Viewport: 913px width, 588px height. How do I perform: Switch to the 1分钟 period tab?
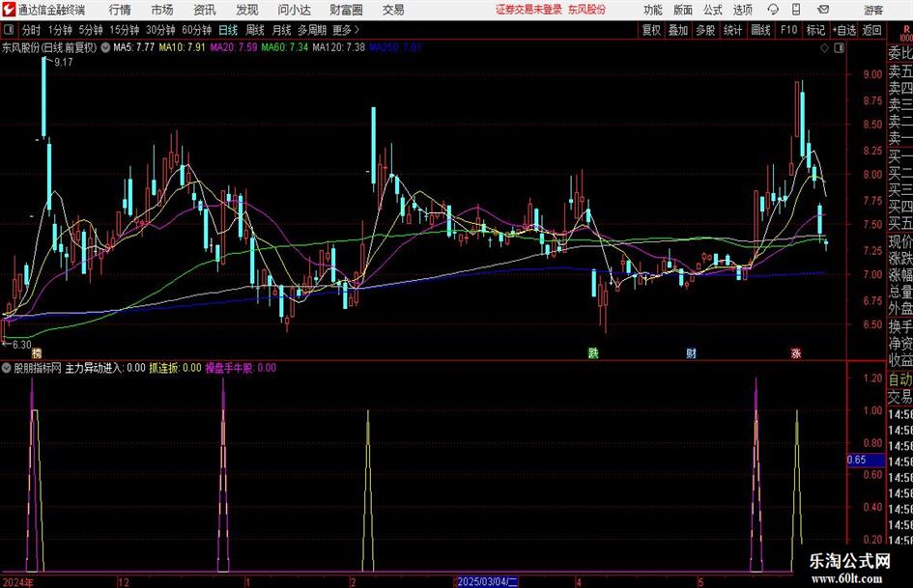[60, 30]
